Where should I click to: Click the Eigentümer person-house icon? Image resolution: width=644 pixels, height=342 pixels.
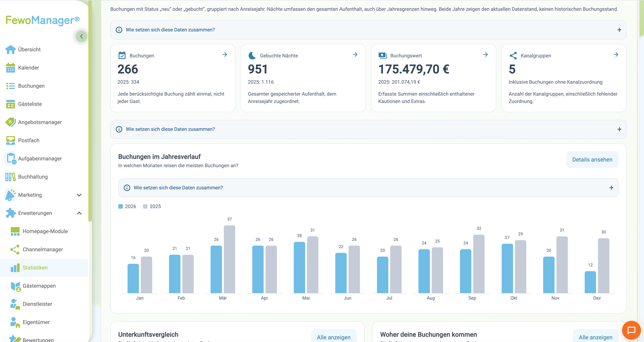click(x=15, y=322)
